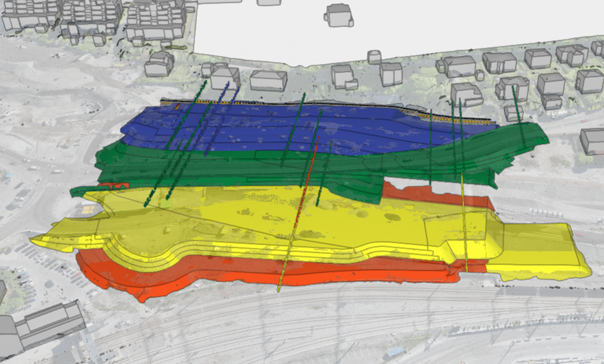This screenshot has height=364, width=604.
Task: Select the green layer's pointed right tip
Action: coord(544,138)
